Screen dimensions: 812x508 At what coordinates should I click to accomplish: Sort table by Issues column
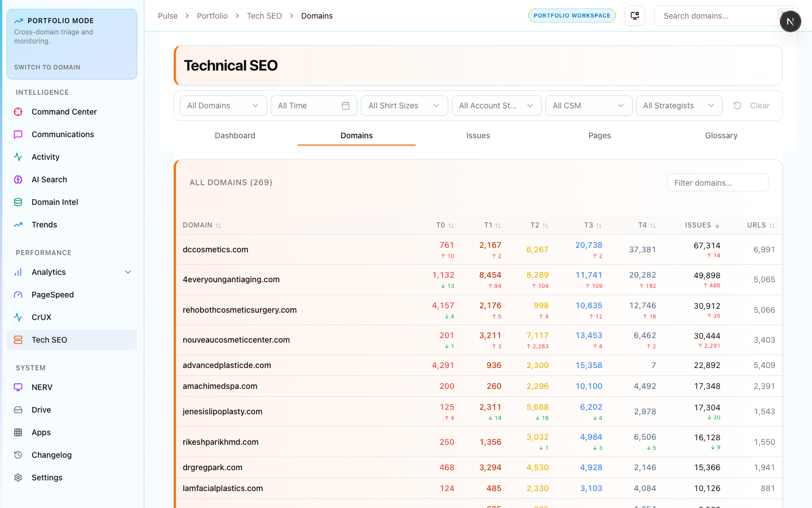click(702, 225)
